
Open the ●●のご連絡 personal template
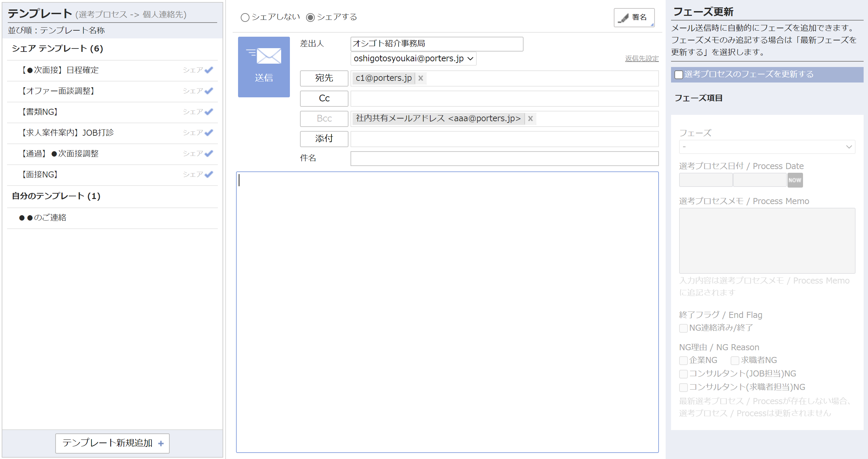point(43,217)
